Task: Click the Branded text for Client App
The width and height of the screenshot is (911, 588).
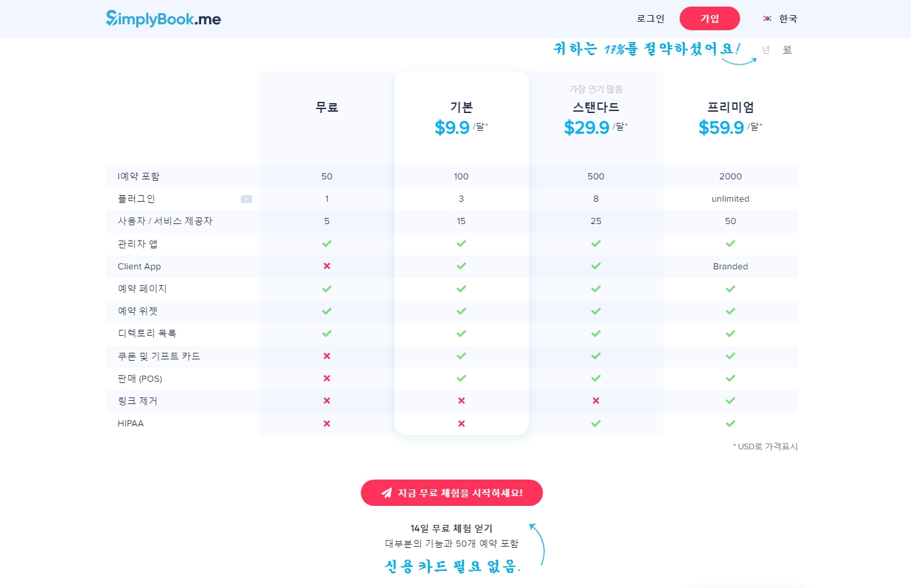Action: point(730,266)
